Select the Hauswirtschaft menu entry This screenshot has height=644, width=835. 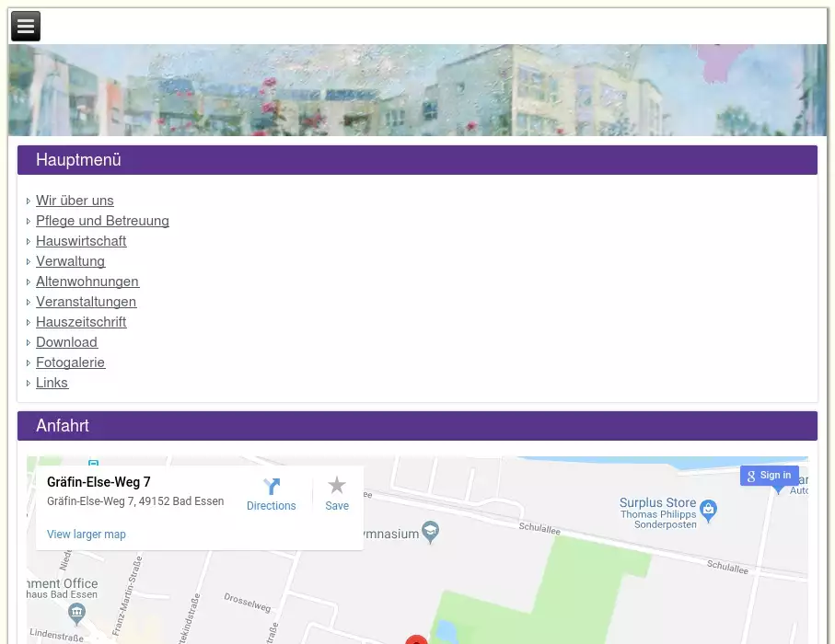[81, 241]
